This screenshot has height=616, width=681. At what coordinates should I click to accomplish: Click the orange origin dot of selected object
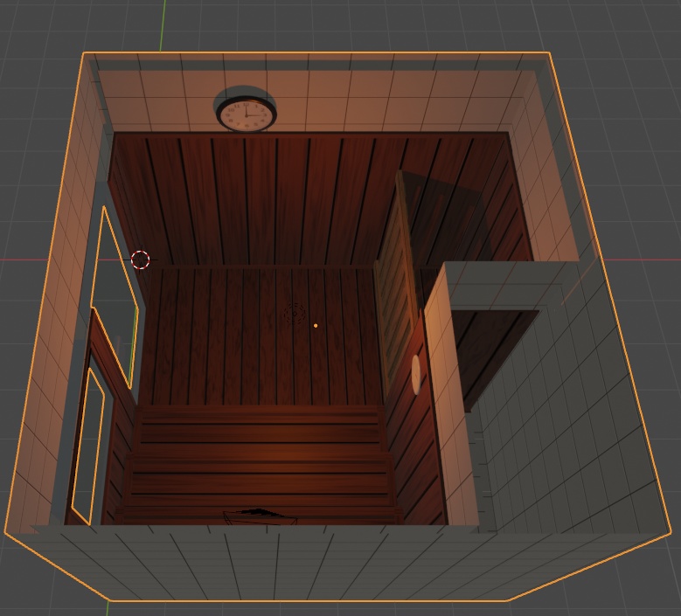pyautogui.click(x=316, y=325)
